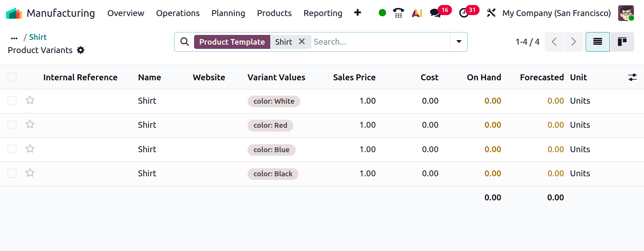Open the AI assistant icon
This screenshot has width=644, height=251.
pos(417,13)
